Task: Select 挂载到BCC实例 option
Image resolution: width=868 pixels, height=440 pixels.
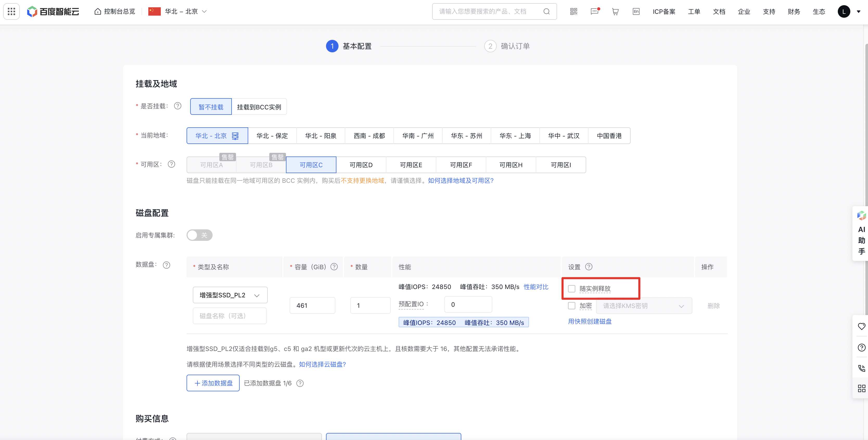Action: (259, 107)
